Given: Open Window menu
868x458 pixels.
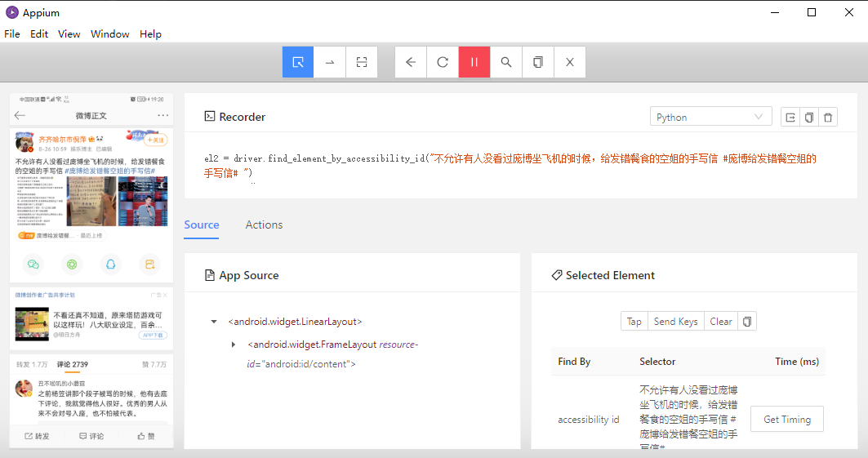Looking at the screenshot, I should [109, 33].
